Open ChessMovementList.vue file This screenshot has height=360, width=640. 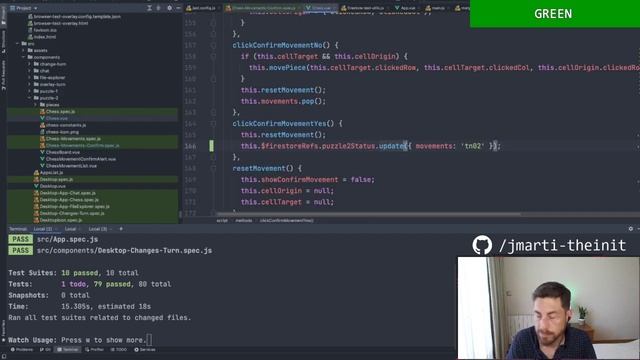(69, 166)
